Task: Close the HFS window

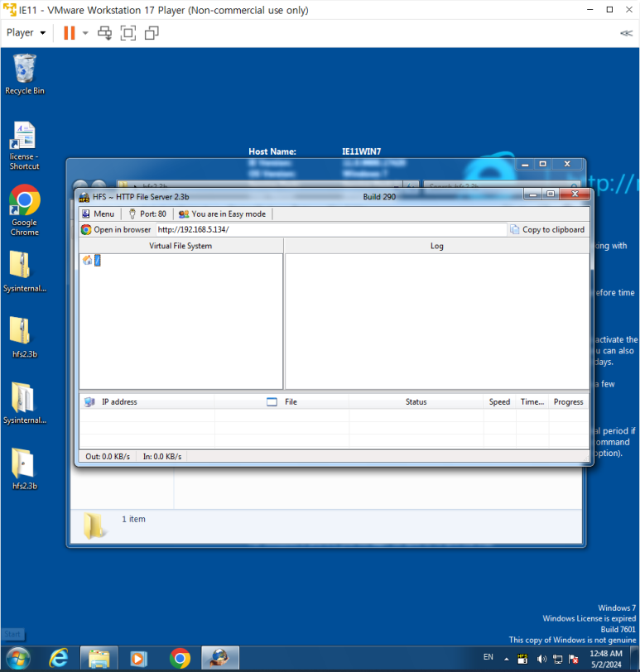Action: 575,194
